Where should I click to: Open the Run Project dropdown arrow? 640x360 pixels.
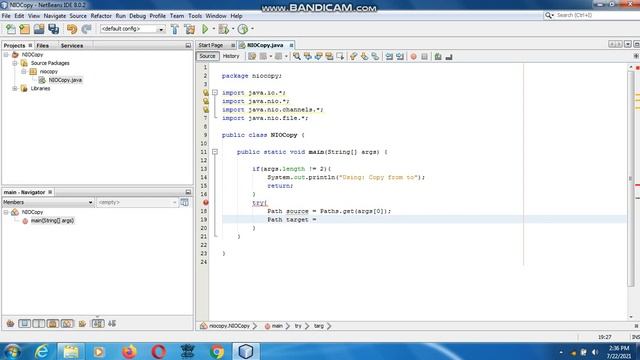(213, 29)
